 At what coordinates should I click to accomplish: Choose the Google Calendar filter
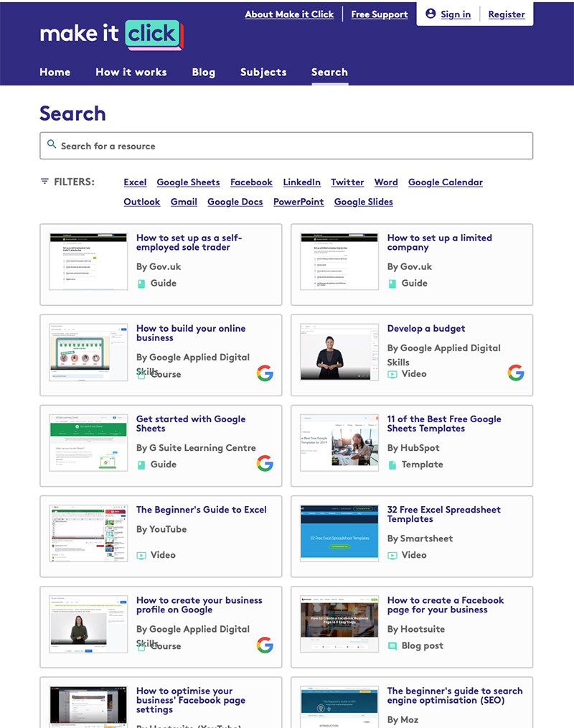click(446, 182)
